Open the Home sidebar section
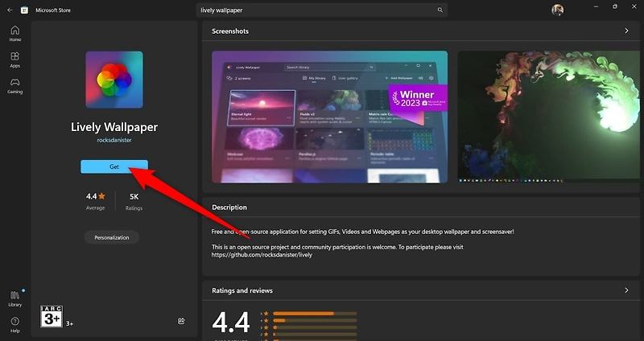Screen dimensions: 644x341 click(14, 34)
